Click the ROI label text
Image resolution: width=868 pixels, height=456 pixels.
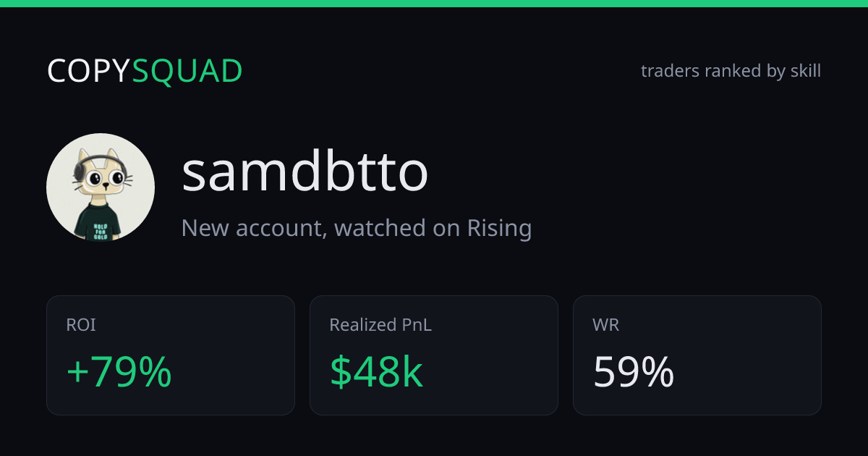coord(81,326)
